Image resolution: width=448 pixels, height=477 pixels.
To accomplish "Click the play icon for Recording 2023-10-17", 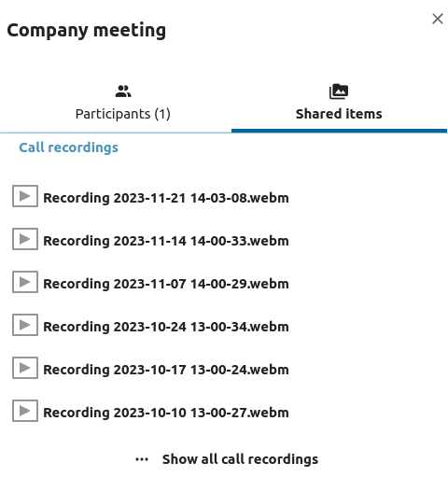I will [x=25, y=368].
